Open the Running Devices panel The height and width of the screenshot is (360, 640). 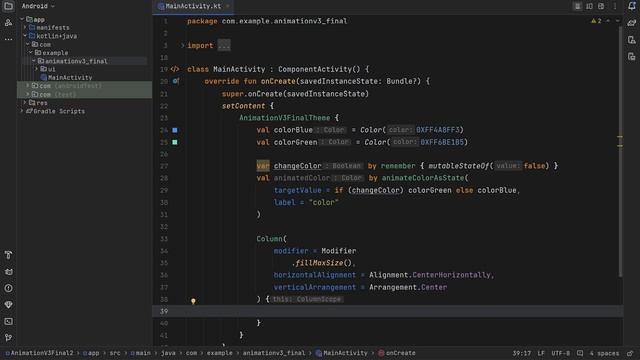[631, 56]
